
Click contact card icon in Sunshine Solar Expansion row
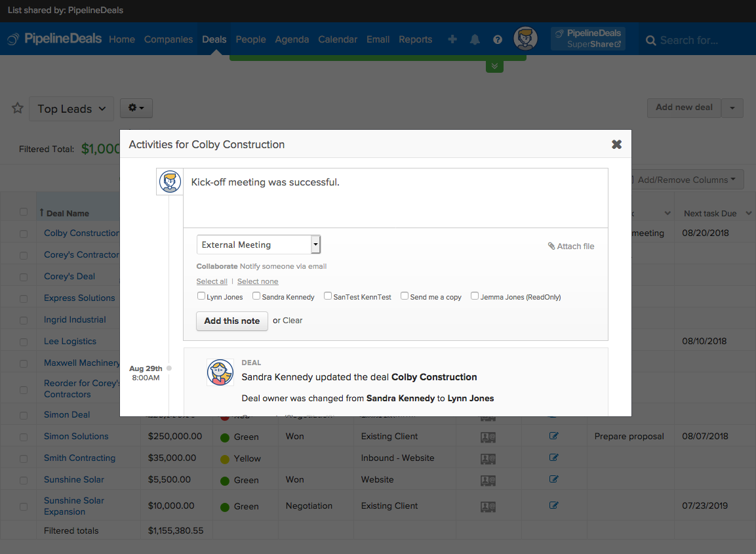point(488,507)
